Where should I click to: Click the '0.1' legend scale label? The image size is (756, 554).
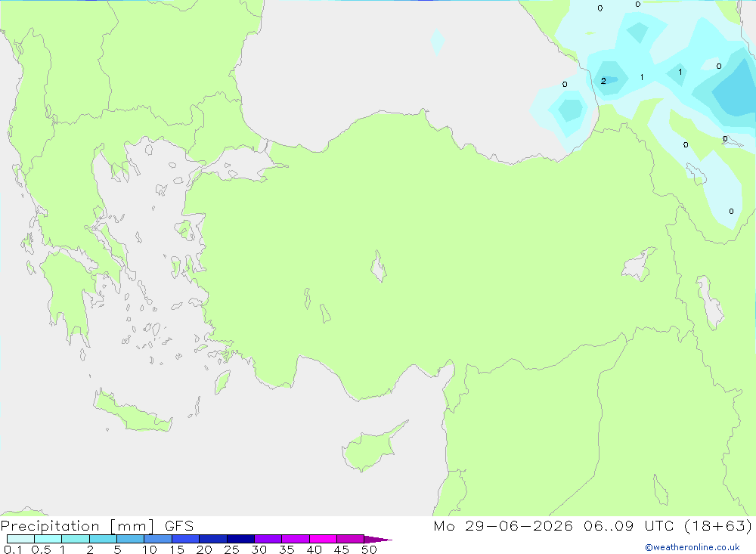pyautogui.click(x=13, y=549)
